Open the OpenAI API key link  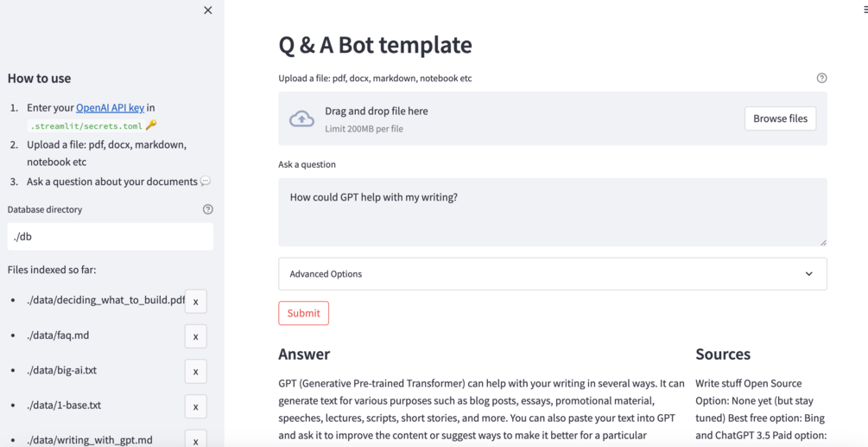pos(110,108)
